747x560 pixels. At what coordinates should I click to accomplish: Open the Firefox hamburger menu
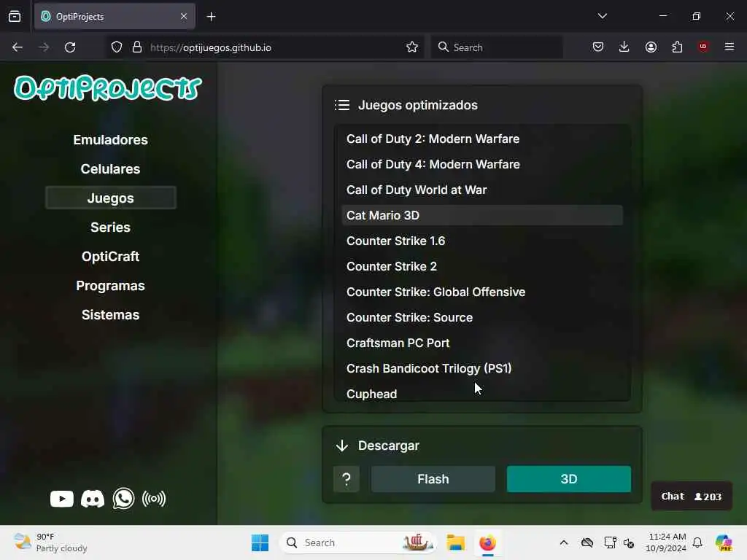pyautogui.click(x=729, y=47)
